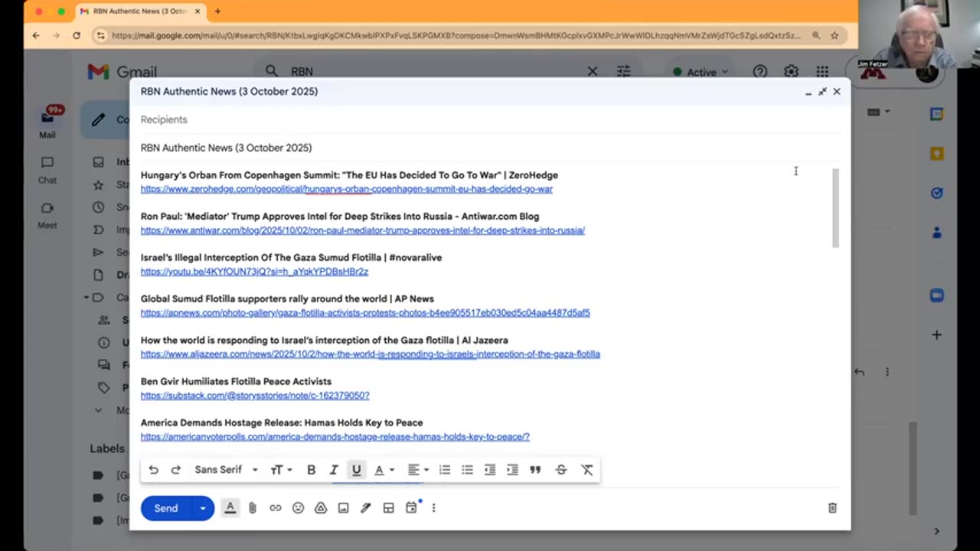This screenshot has height=551, width=980.
Task: Open the emoji picker
Action: point(298,508)
